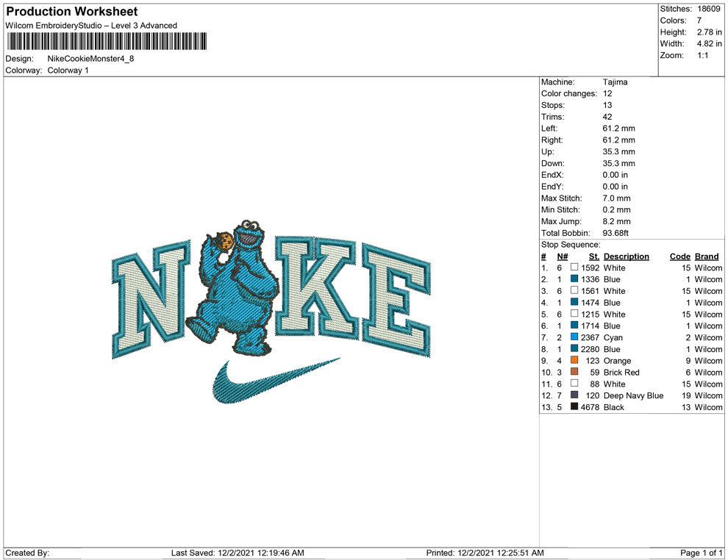The image size is (728, 560).
Task: Click the barcode in the header
Action: pos(107,41)
